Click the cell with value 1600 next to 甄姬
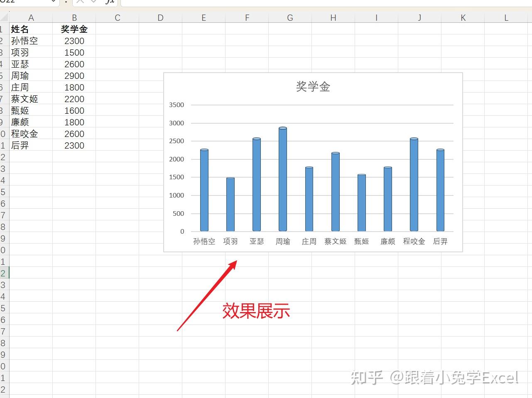Screen dimensions: 532x398 click(74, 110)
